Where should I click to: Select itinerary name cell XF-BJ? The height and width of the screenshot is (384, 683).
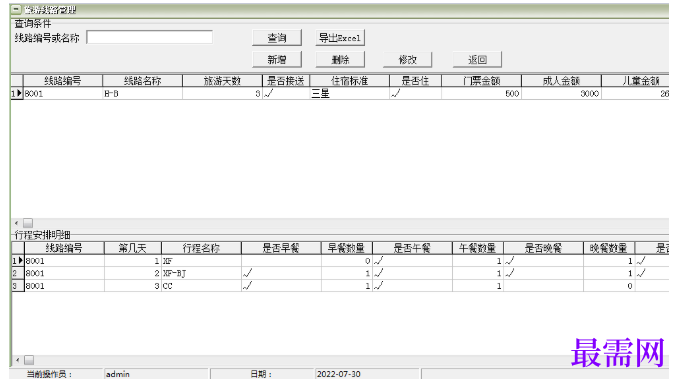(201, 273)
